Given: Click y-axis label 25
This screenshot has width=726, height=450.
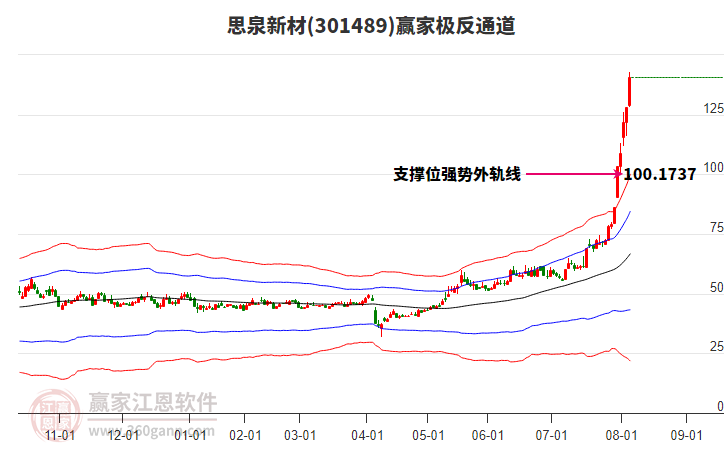Looking at the screenshot, I should coord(716,347).
